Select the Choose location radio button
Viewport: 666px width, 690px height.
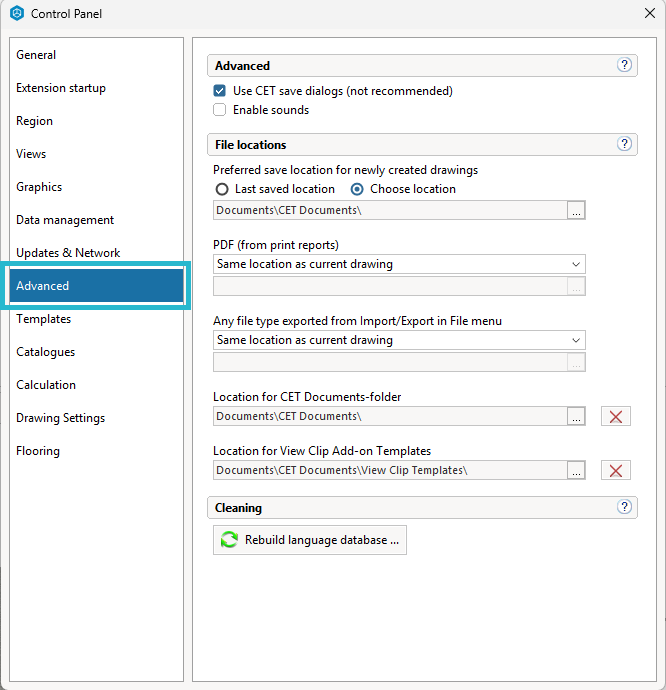(357, 189)
